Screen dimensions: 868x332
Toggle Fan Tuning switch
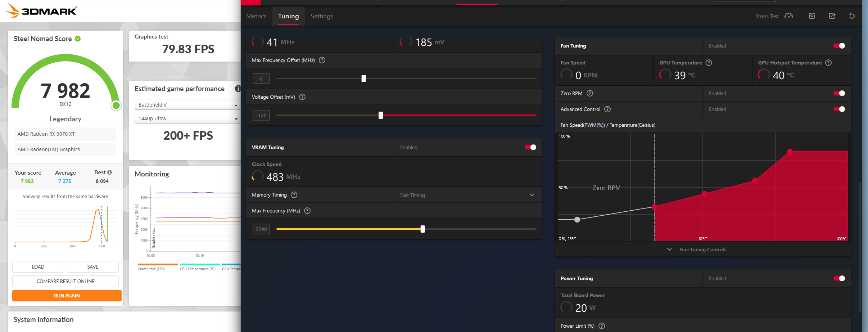pos(839,46)
